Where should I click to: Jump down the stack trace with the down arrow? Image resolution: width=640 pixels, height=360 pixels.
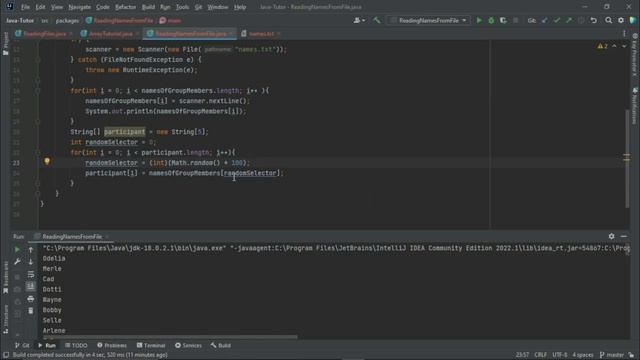(31, 262)
